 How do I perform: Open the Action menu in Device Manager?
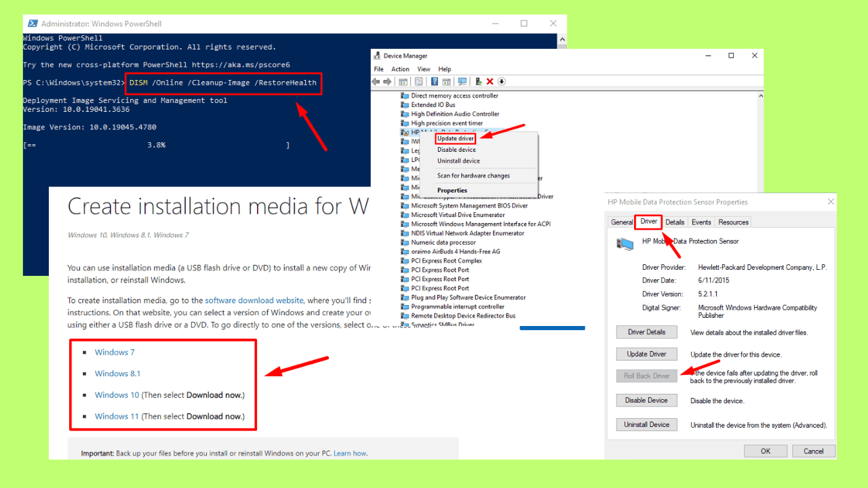400,69
